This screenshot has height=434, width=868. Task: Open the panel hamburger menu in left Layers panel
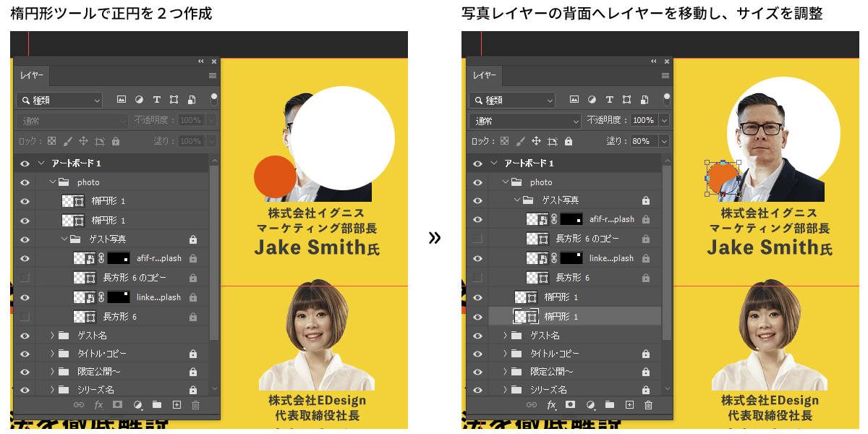tap(213, 75)
